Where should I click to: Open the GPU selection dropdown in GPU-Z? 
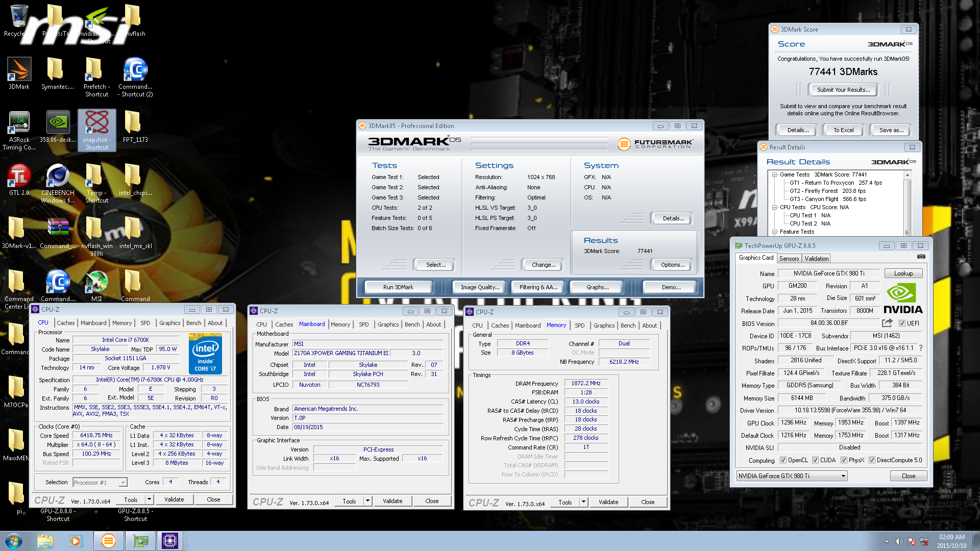pos(792,476)
